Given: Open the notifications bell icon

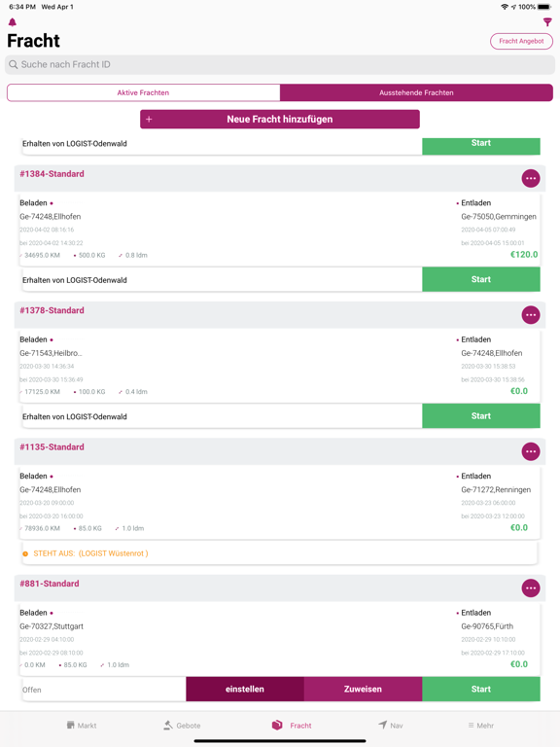Looking at the screenshot, I should (x=13, y=22).
